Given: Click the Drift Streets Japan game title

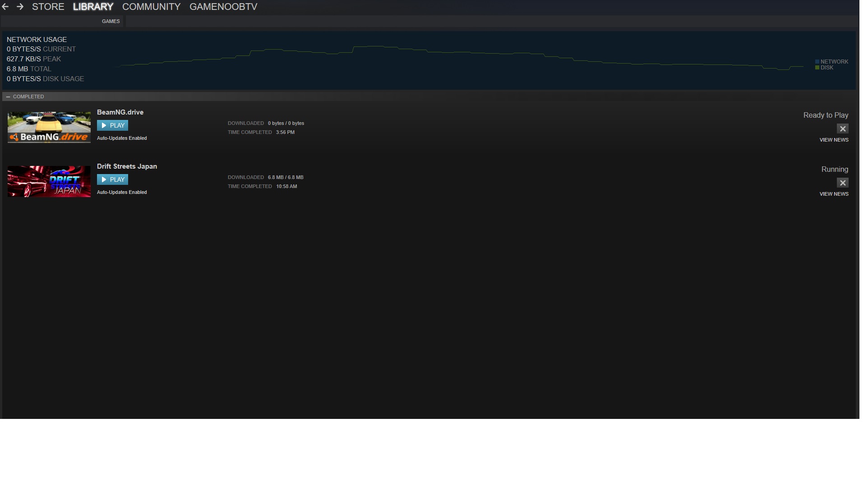Looking at the screenshot, I should [127, 166].
